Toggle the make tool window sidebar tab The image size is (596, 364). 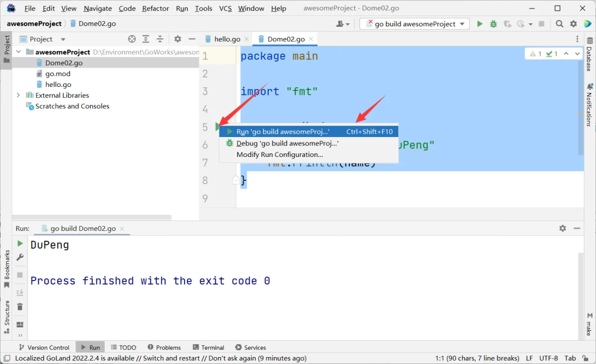pyautogui.click(x=590, y=324)
